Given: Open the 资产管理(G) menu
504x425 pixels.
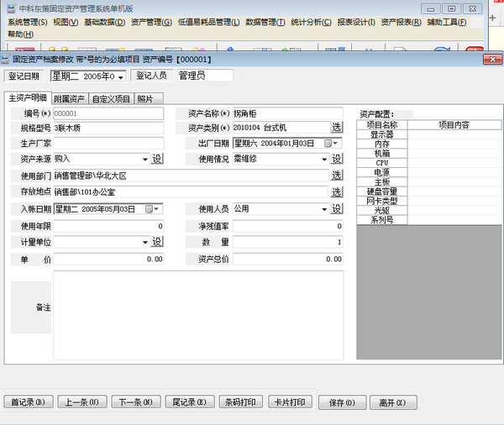Looking at the screenshot, I should tap(151, 22).
